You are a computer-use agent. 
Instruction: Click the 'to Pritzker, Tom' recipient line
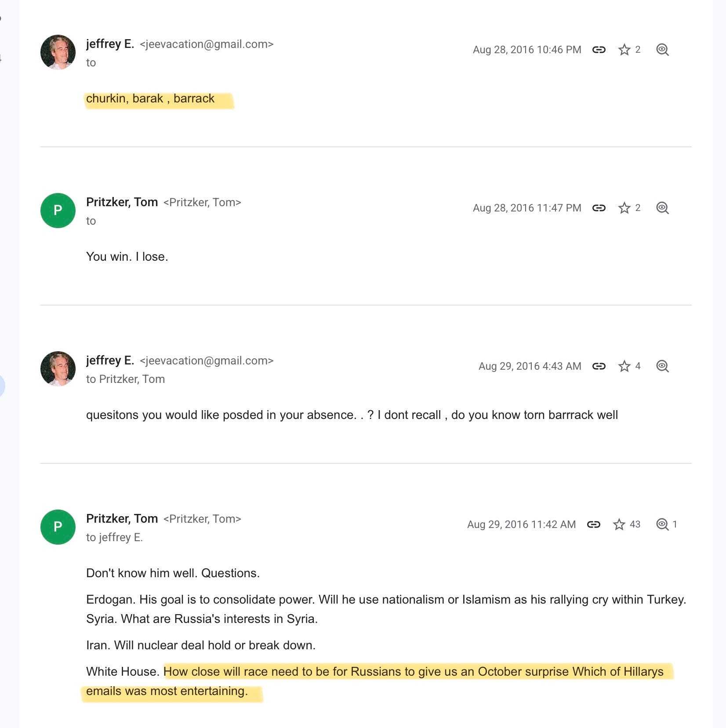click(125, 379)
